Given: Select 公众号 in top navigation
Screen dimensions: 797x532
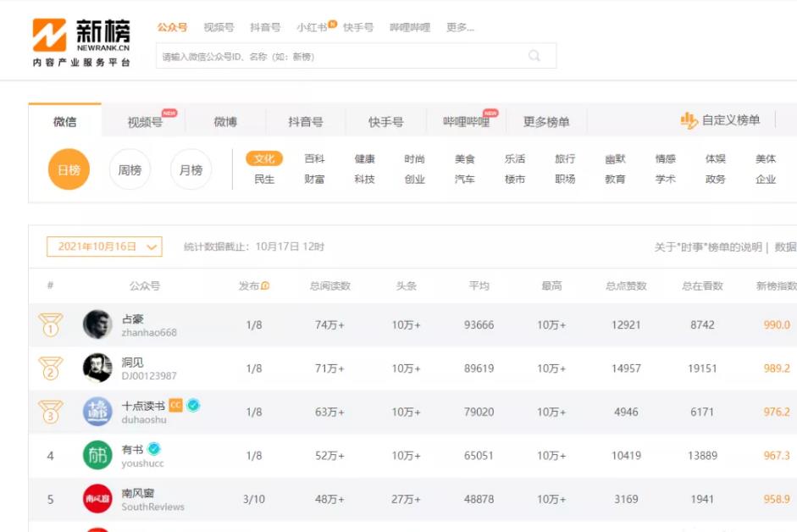Looking at the screenshot, I should (172, 27).
